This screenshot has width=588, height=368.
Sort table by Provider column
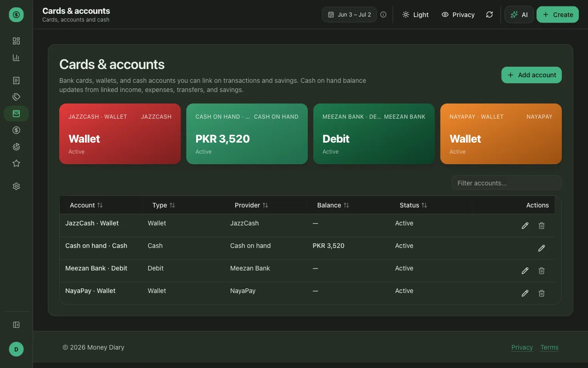(251, 205)
